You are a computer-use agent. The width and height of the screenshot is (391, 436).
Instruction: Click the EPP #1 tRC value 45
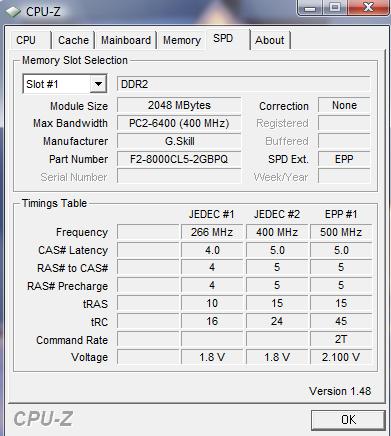coord(341,321)
